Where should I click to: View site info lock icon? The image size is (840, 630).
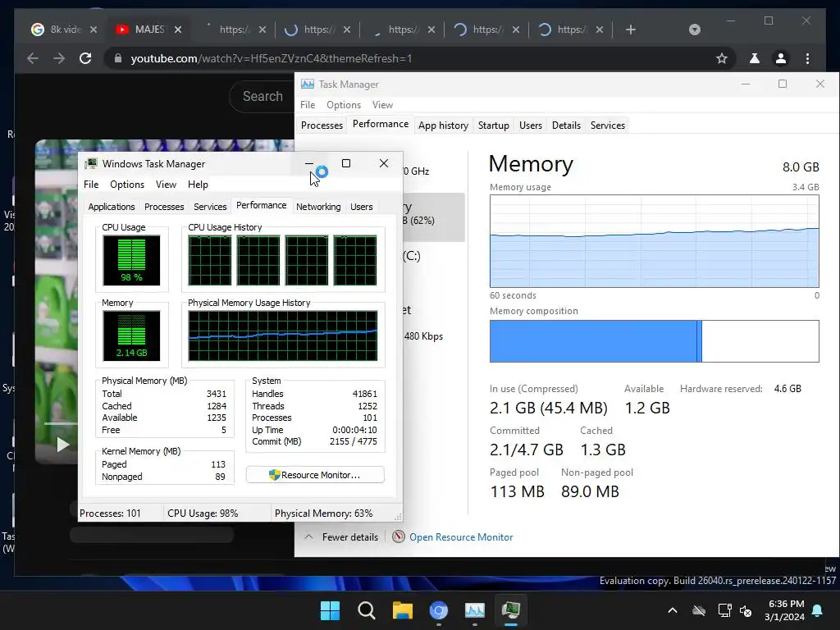118,58
